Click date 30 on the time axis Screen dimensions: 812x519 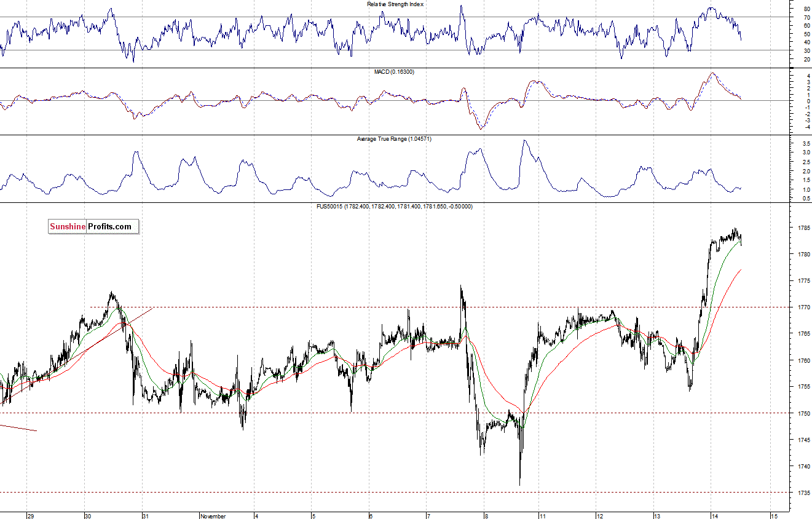click(x=88, y=516)
